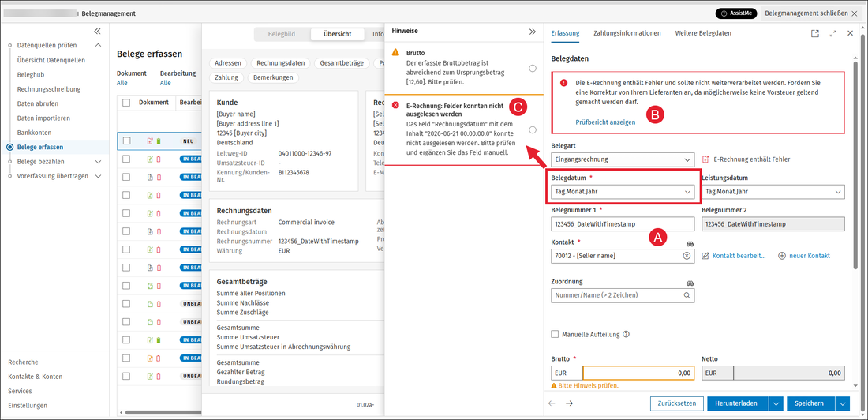Open Einstellungen in the sidebar footer
Image resolution: width=868 pixels, height=420 pixels.
(28, 405)
